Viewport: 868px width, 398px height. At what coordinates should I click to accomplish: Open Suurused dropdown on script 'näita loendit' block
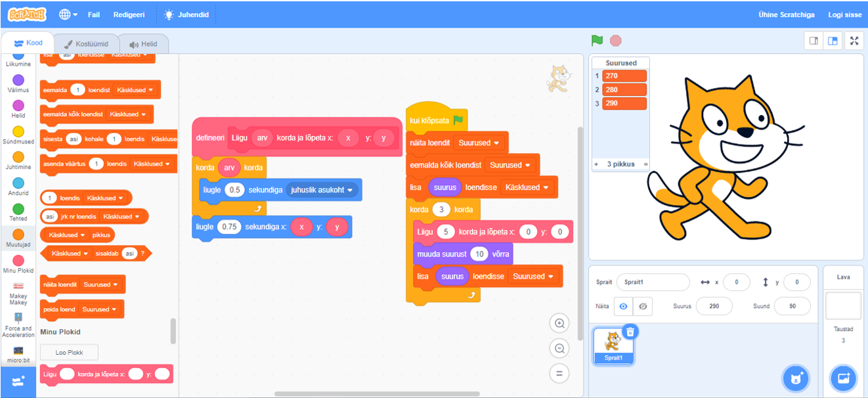click(x=479, y=143)
